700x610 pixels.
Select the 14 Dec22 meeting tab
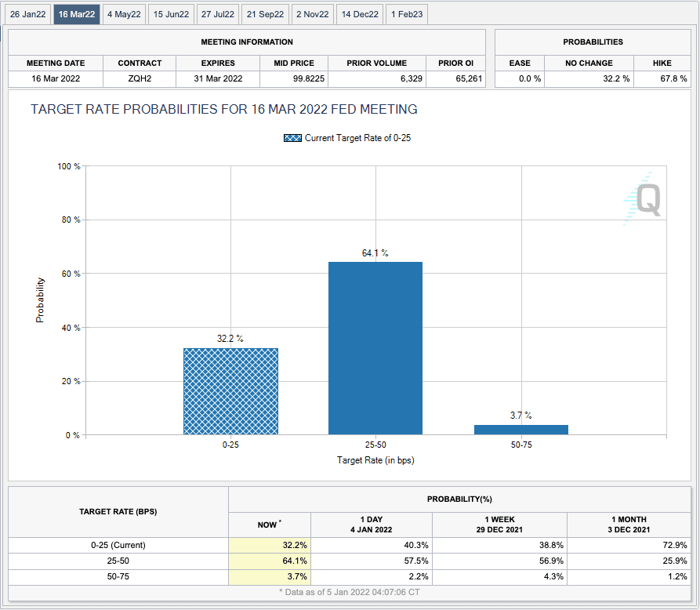pyautogui.click(x=360, y=14)
